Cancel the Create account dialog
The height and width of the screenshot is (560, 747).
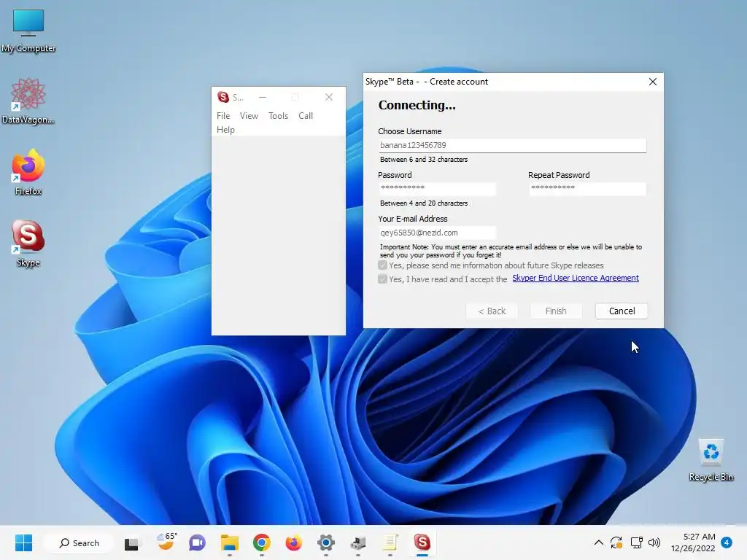(x=622, y=311)
